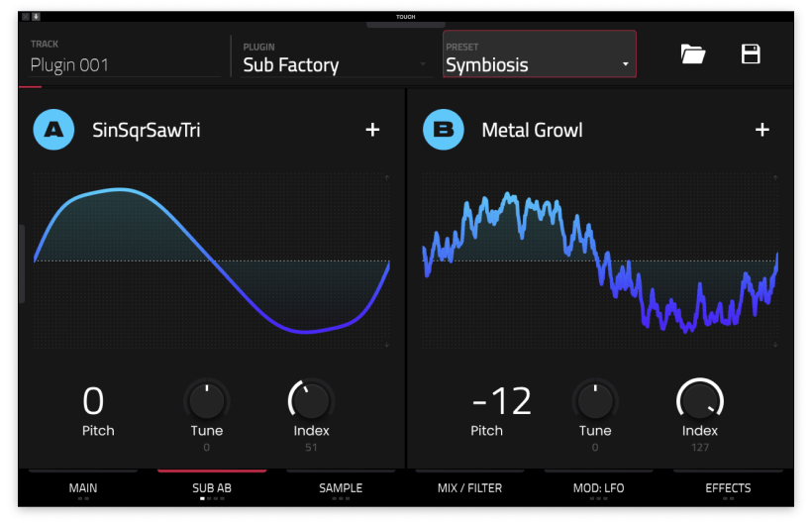
Task: Open the preset folder browser icon
Action: pos(693,54)
